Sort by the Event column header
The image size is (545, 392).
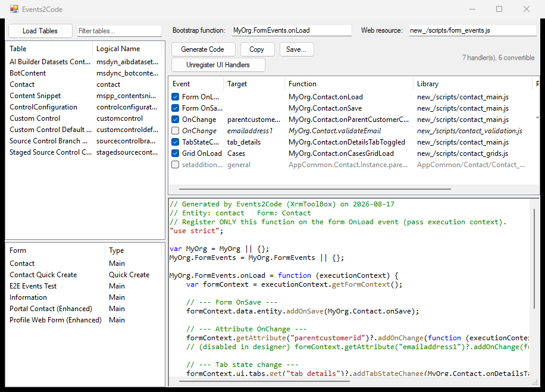point(196,84)
